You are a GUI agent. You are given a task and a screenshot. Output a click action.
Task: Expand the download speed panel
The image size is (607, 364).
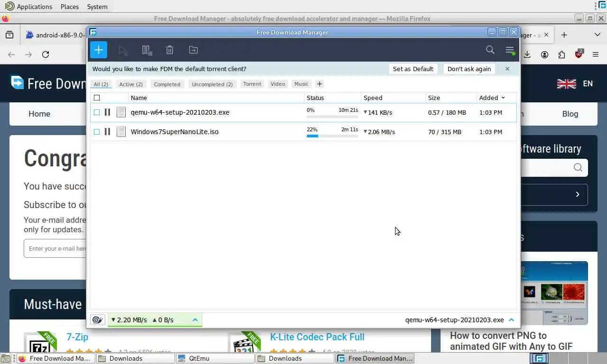[x=195, y=320]
